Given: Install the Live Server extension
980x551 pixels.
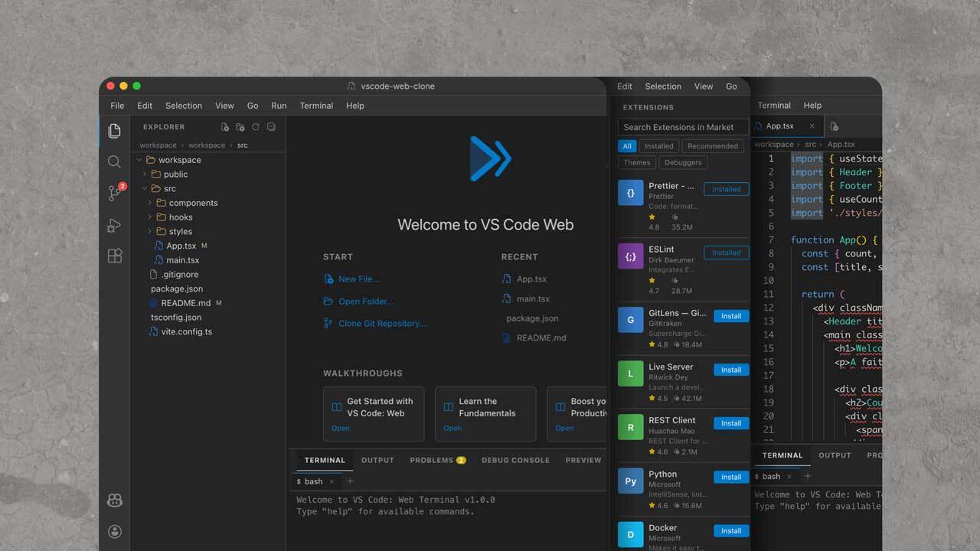Looking at the screenshot, I should (x=731, y=370).
